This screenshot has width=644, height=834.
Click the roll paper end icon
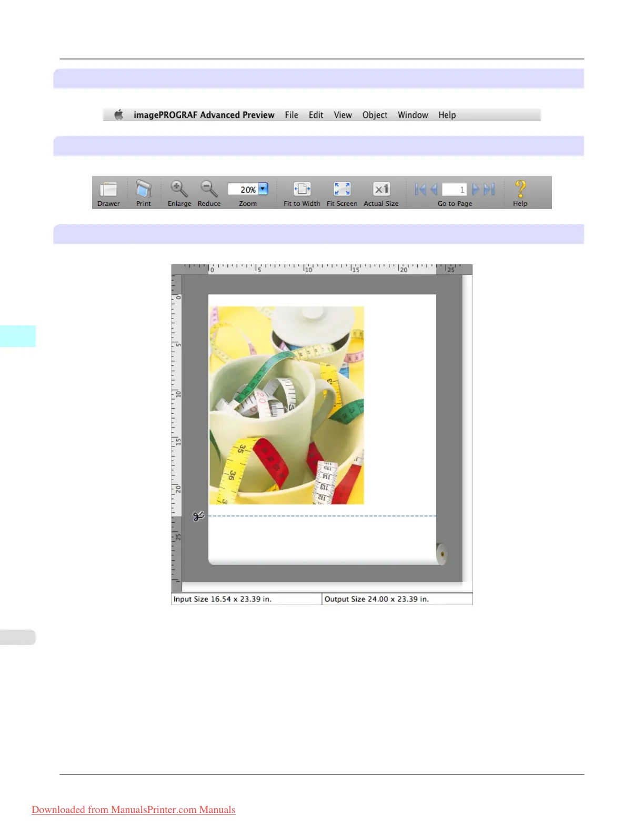(442, 554)
